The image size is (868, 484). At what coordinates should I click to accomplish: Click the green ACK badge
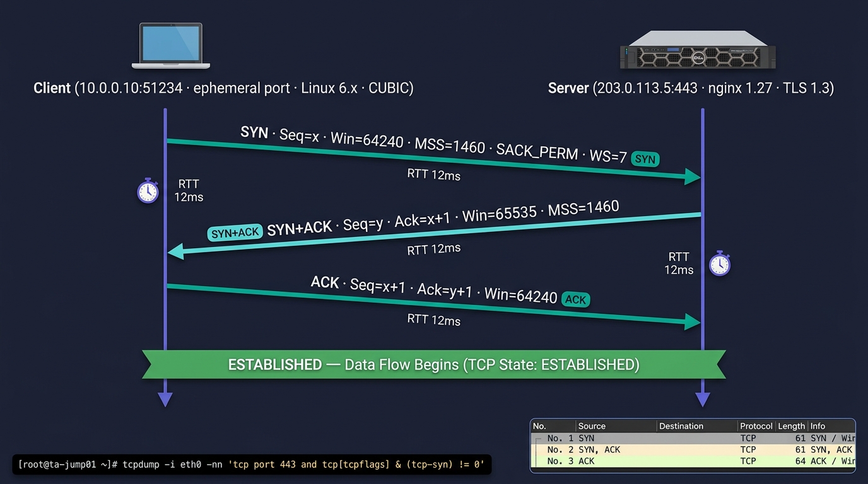click(575, 299)
